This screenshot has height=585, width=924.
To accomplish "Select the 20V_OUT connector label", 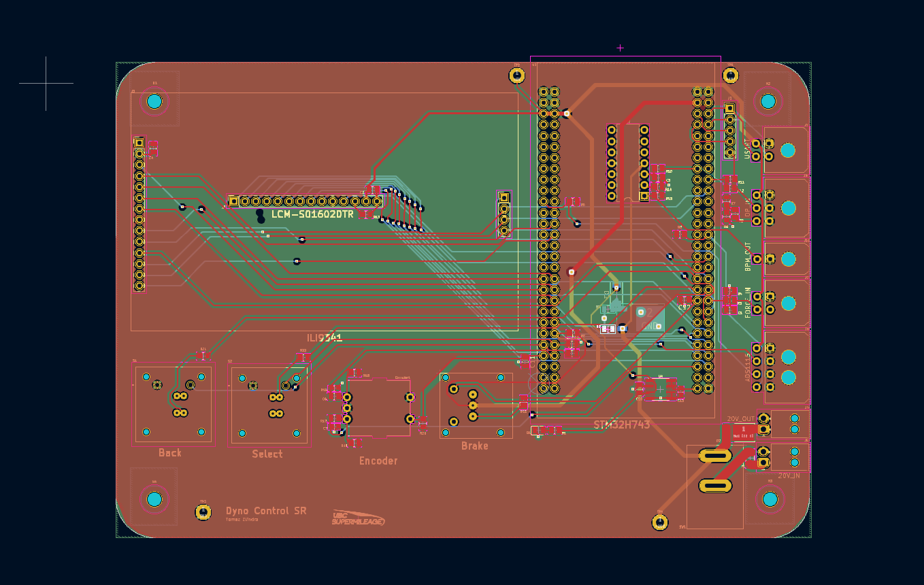I will [x=741, y=419].
